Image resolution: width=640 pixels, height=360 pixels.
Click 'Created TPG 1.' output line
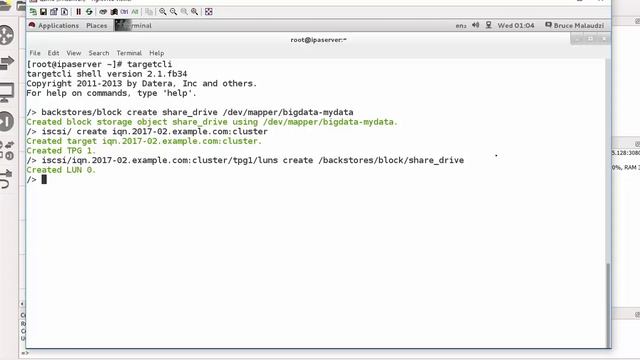(x=61, y=151)
